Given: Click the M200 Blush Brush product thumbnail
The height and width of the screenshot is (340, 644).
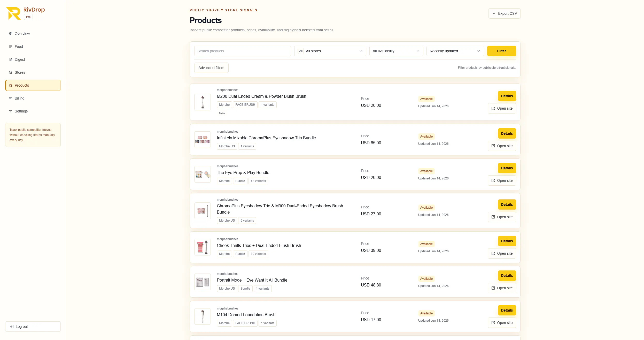Looking at the screenshot, I should tap(203, 102).
